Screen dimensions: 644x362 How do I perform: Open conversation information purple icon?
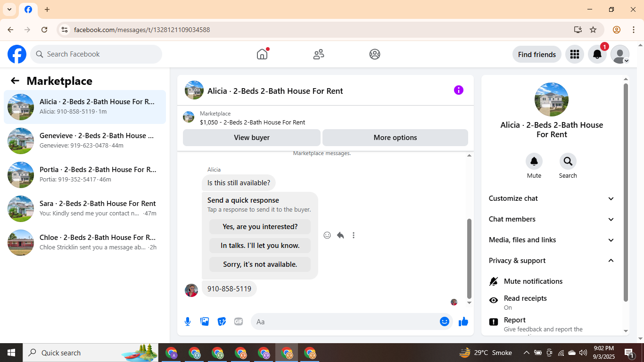click(x=459, y=90)
